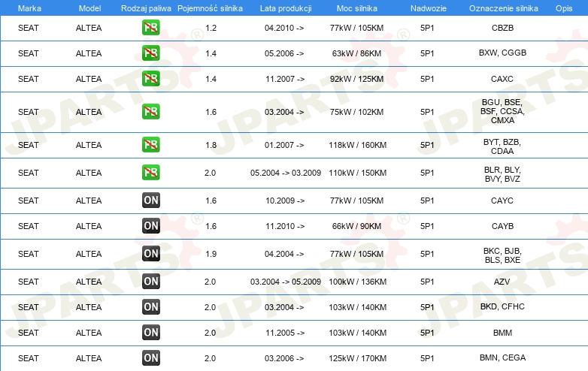The width and height of the screenshot is (588, 371).
Task: Select the engine code BMM cell
Action: coord(502,333)
